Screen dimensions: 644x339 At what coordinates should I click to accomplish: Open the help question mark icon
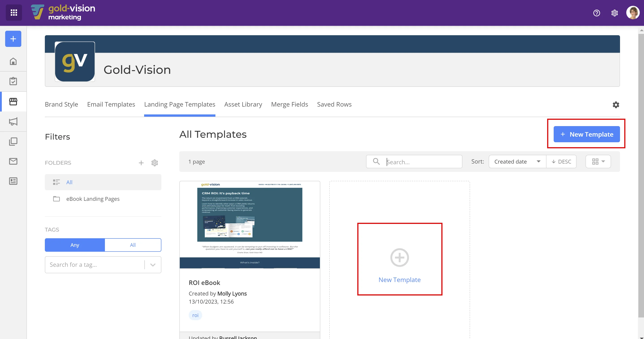(596, 13)
